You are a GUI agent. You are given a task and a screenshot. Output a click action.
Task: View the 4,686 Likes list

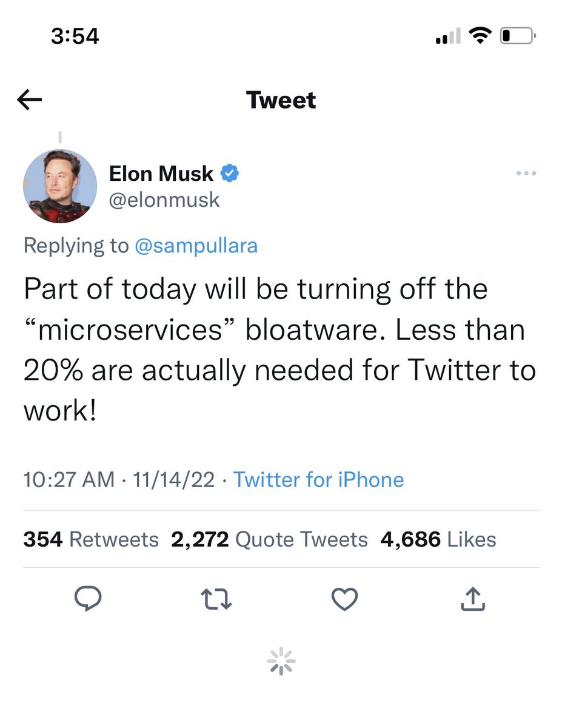(438, 539)
